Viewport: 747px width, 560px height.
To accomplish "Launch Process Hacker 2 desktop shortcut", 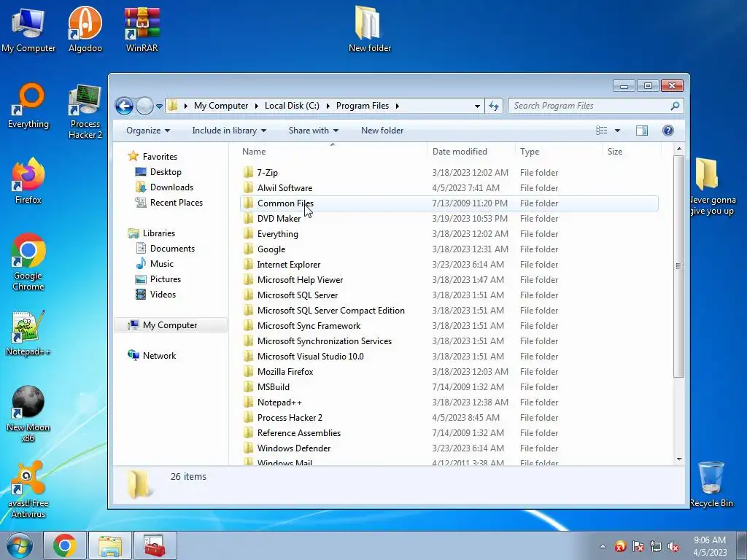I will 85,112.
